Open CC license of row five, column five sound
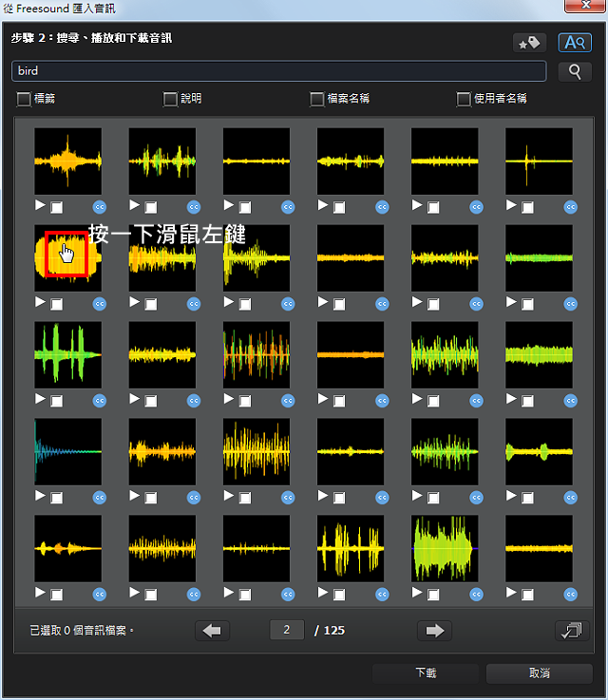Image resolution: width=608 pixels, height=700 pixels. [x=476, y=595]
